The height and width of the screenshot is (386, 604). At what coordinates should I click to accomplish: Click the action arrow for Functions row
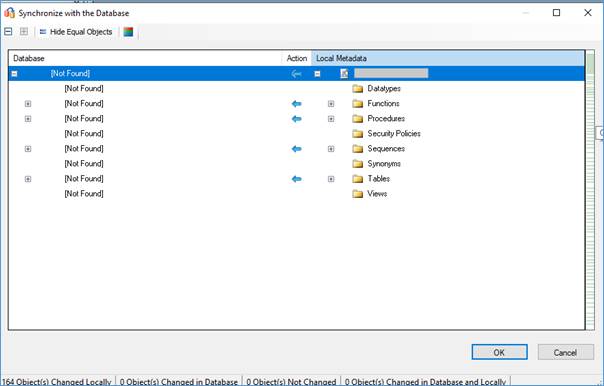coord(296,104)
